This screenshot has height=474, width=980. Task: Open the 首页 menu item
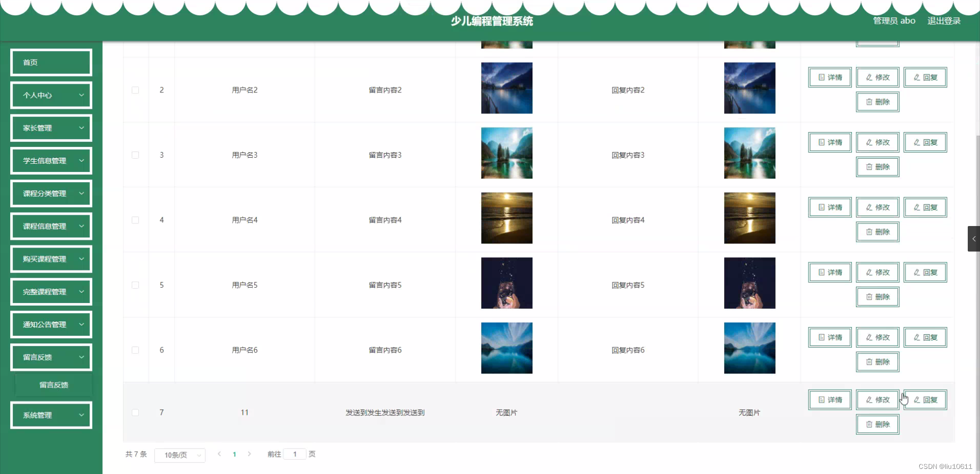coord(51,62)
